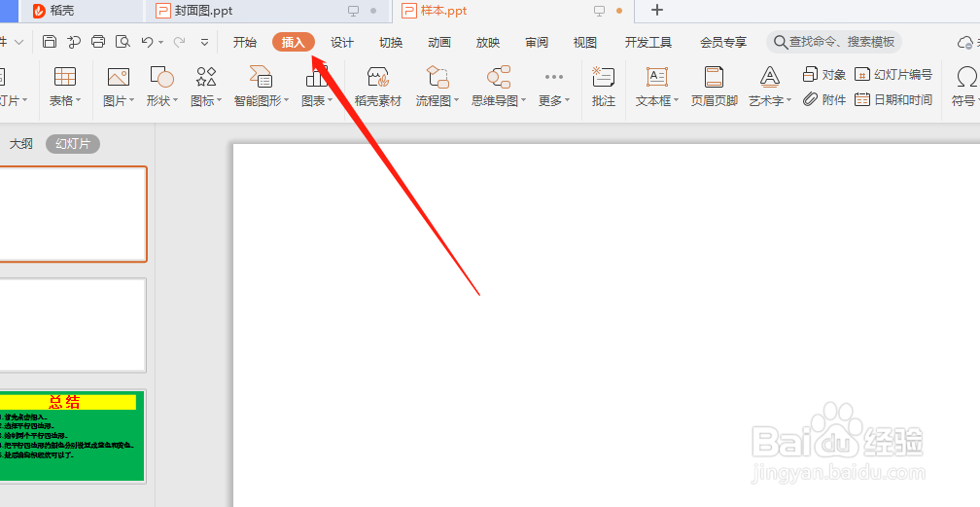
Task: Open the 符号 symbol icon
Action: (x=966, y=77)
